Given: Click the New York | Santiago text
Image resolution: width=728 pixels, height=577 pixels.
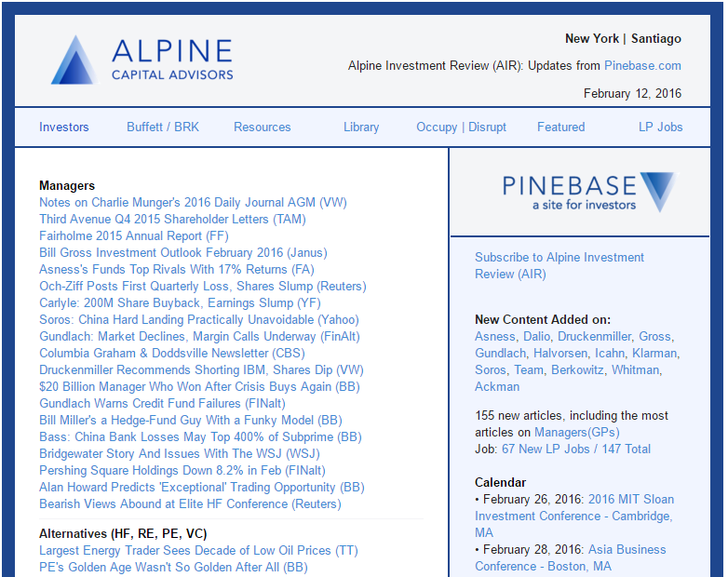Looking at the screenshot, I should tap(623, 38).
